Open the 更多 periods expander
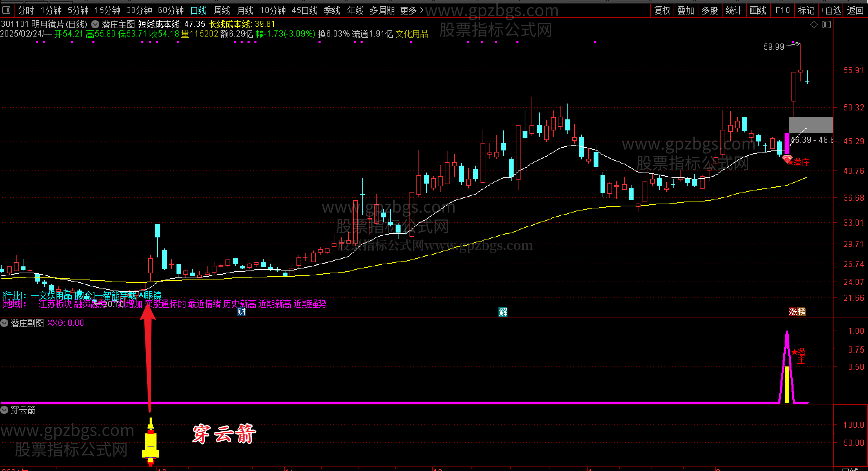 click(x=412, y=11)
